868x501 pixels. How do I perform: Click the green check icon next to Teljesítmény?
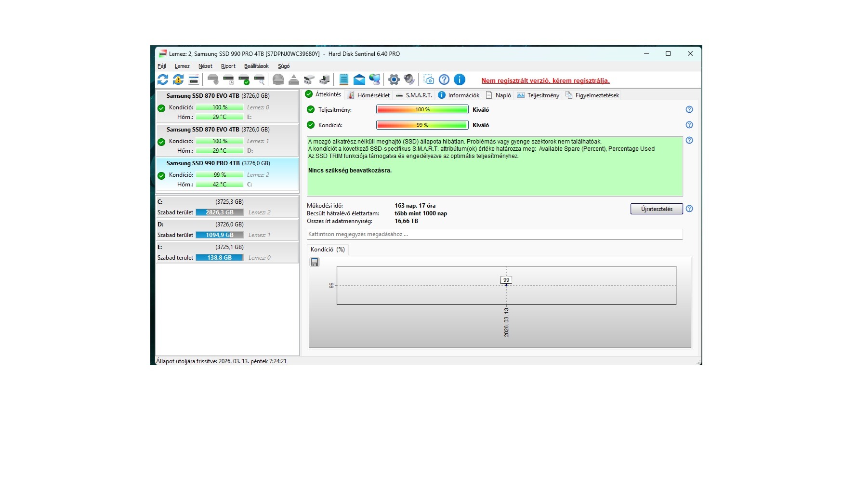(311, 110)
